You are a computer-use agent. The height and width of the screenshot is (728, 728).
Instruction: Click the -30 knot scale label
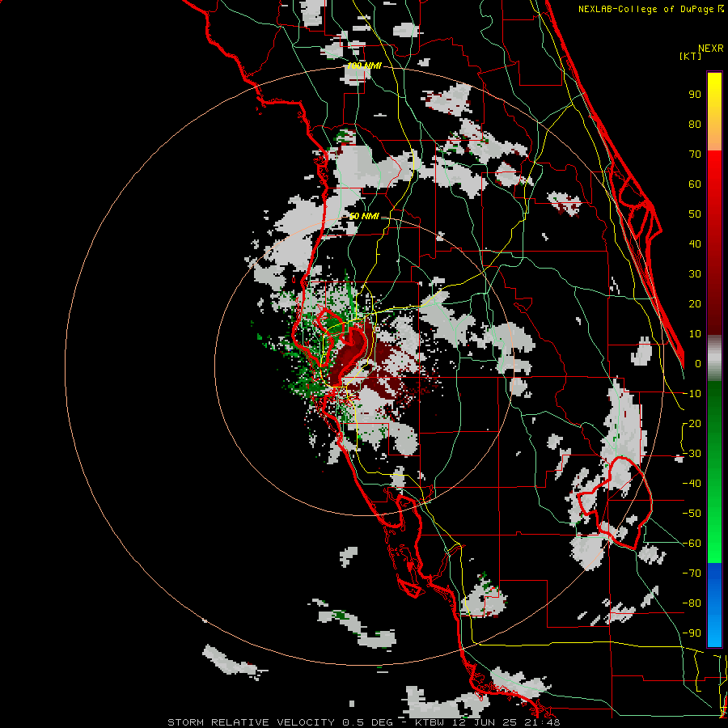coord(692,454)
